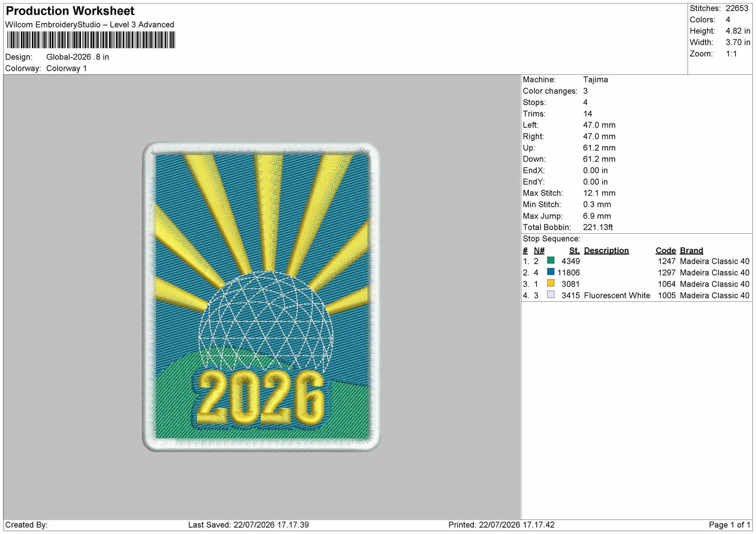The width and height of the screenshot is (756, 534).
Task: Click stitch count 11806 in stop 2
Action: [569, 273]
